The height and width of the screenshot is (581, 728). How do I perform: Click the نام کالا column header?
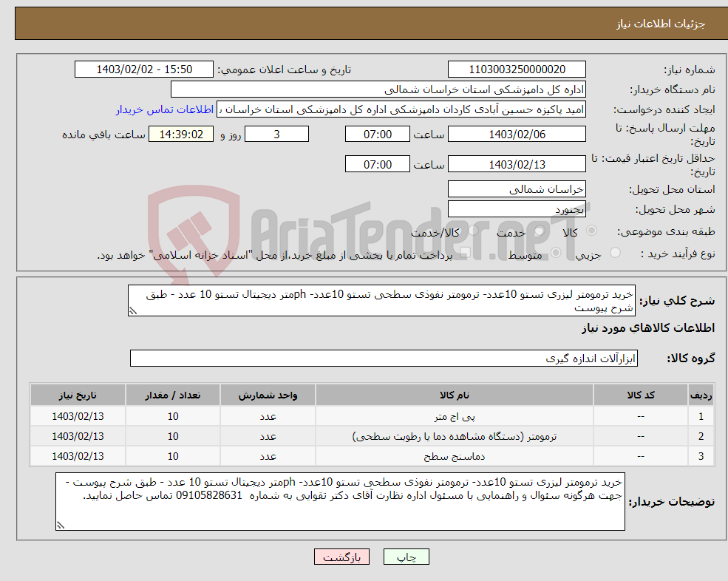tap(455, 395)
